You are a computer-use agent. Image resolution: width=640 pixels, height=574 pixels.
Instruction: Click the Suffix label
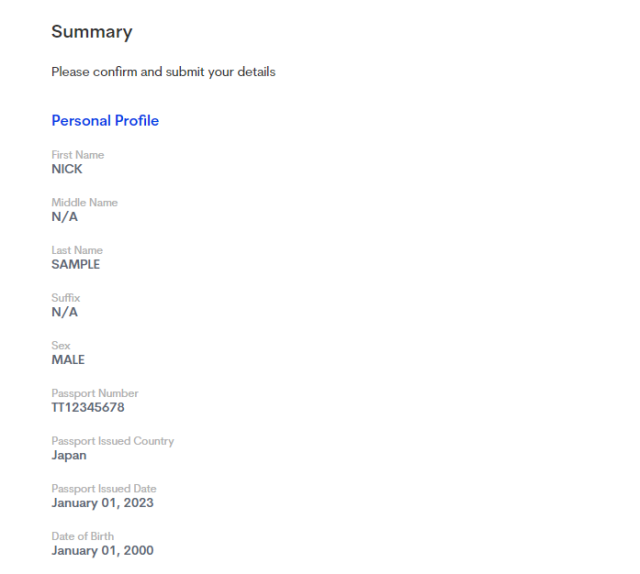[66, 298]
